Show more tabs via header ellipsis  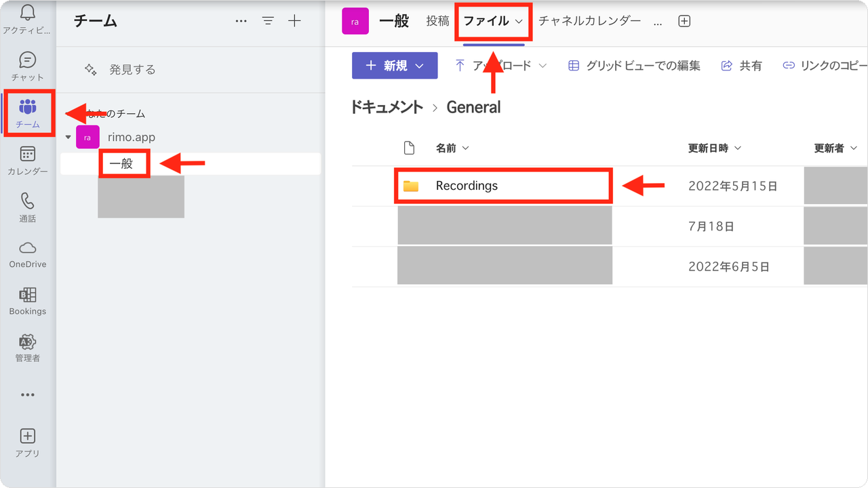tap(658, 22)
